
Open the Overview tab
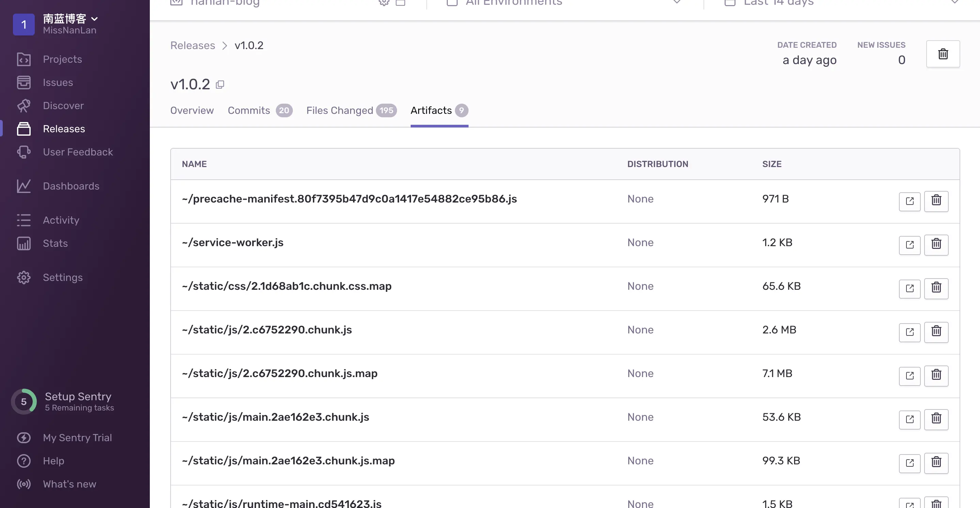(192, 110)
